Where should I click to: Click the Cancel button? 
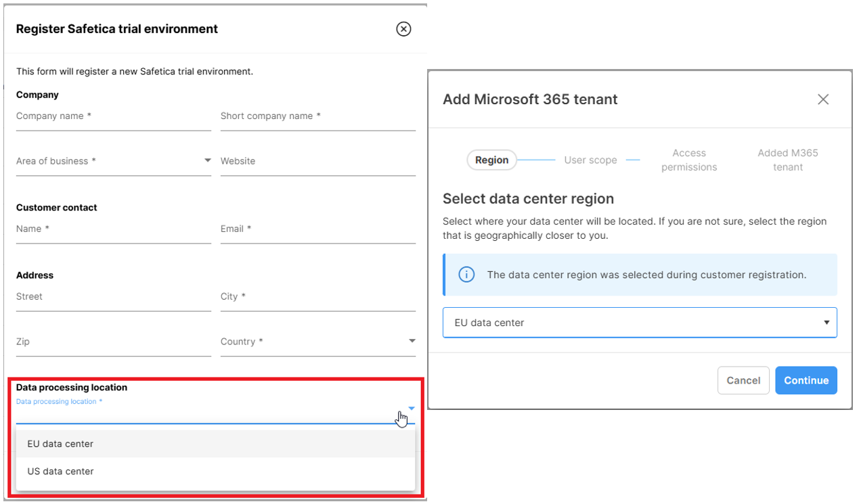pos(743,380)
